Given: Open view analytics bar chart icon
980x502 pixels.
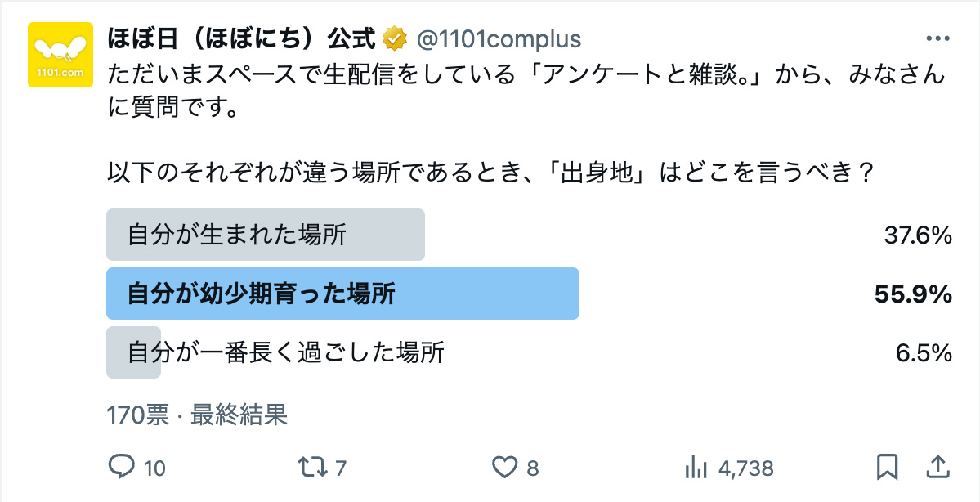Looking at the screenshot, I should pos(696,467).
